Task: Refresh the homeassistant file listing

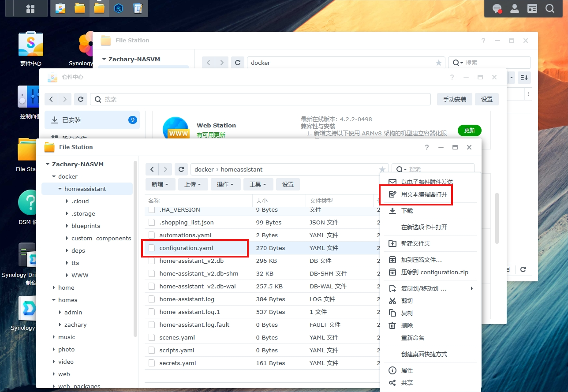Action: click(x=181, y=169)
